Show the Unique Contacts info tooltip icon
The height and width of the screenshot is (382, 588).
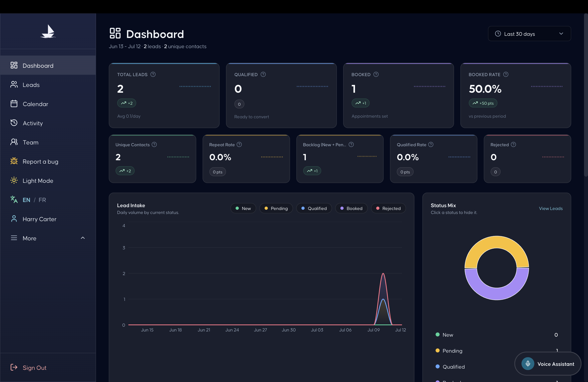click(154, 144)
